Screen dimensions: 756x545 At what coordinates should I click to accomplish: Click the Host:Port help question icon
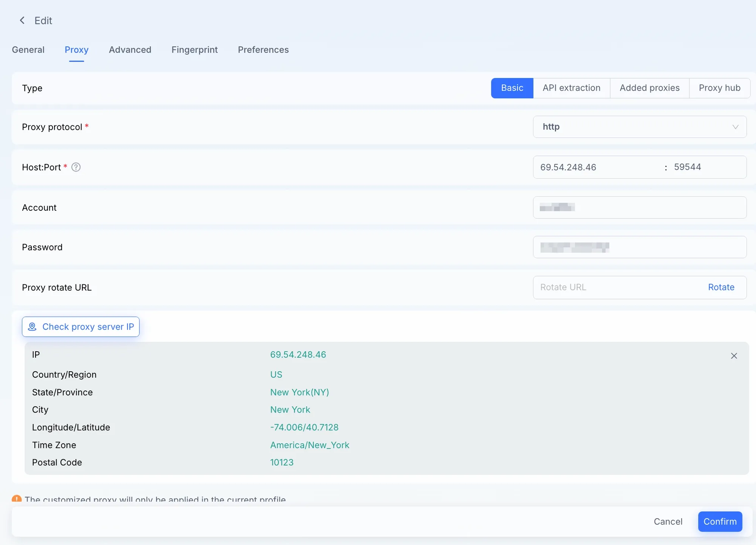[76, 167]
